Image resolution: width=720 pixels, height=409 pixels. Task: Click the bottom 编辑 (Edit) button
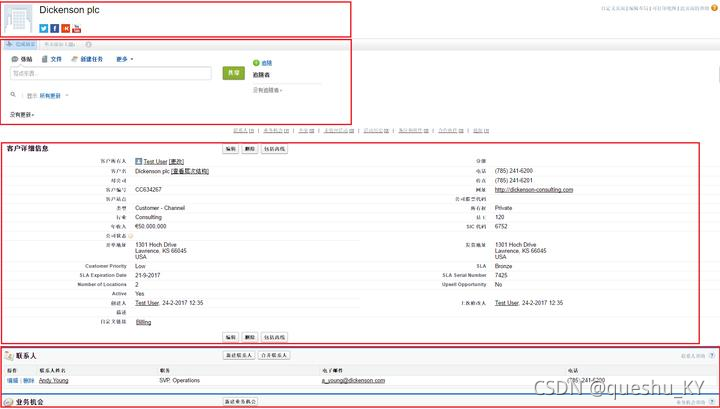click(x=231, y=337)
